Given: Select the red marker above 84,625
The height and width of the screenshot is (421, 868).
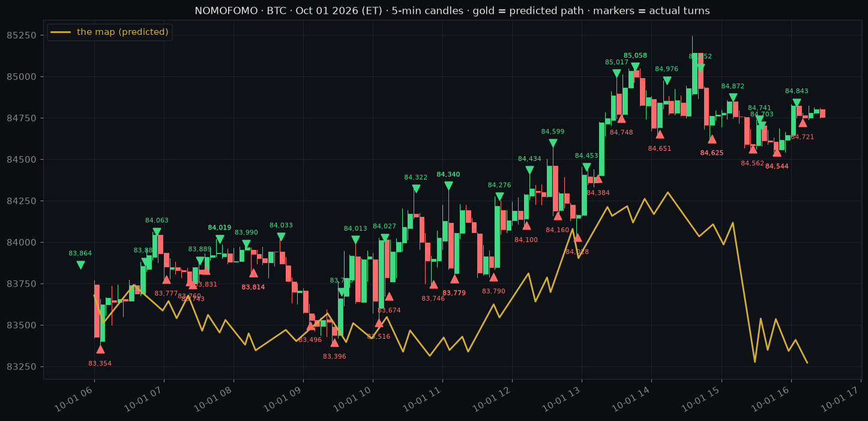Looking at the screenshot, I should (x=712, y=139).
